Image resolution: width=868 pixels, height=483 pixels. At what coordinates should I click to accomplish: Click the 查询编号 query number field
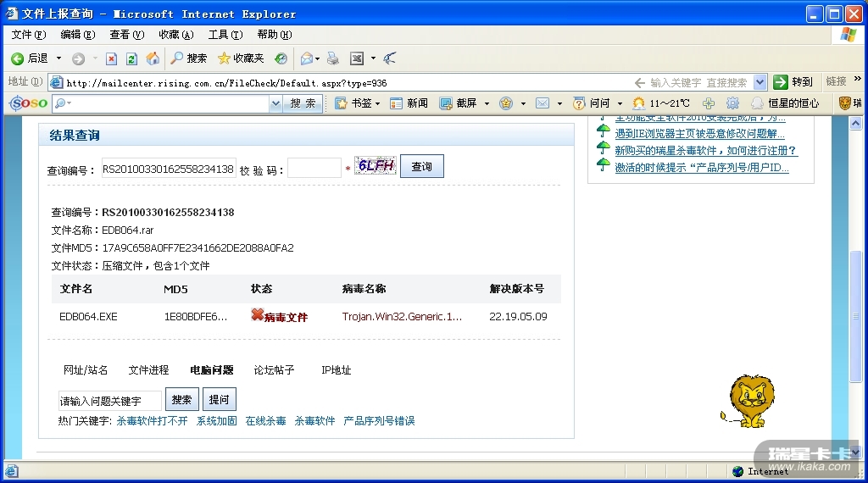[169, 169]
